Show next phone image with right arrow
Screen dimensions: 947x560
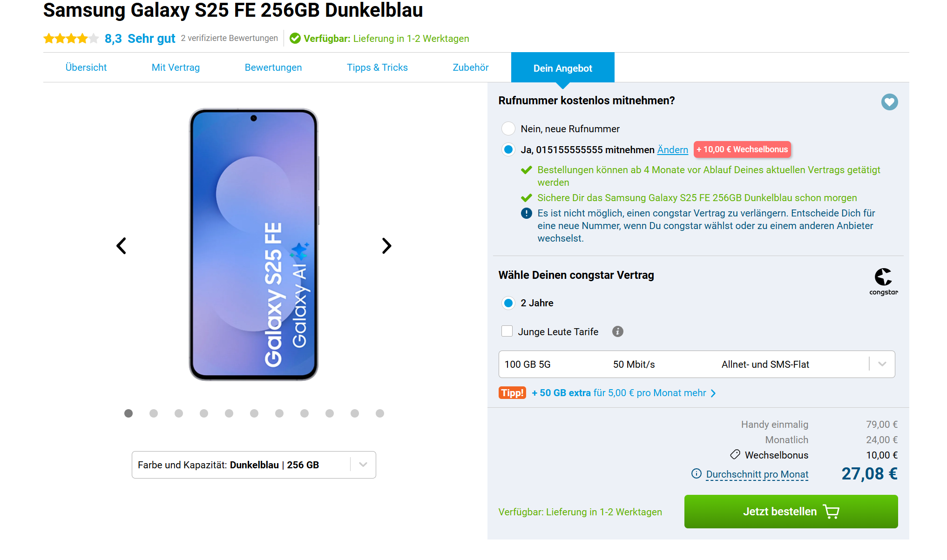tap(386, 246)
